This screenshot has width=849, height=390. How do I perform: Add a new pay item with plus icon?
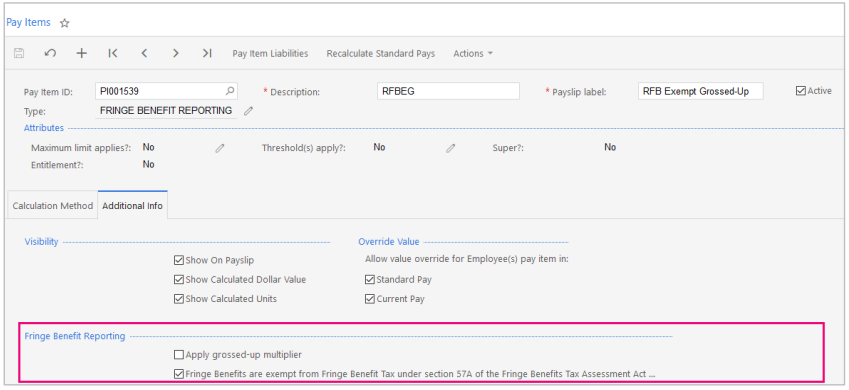pyautogui.click(x=81, y=53)
